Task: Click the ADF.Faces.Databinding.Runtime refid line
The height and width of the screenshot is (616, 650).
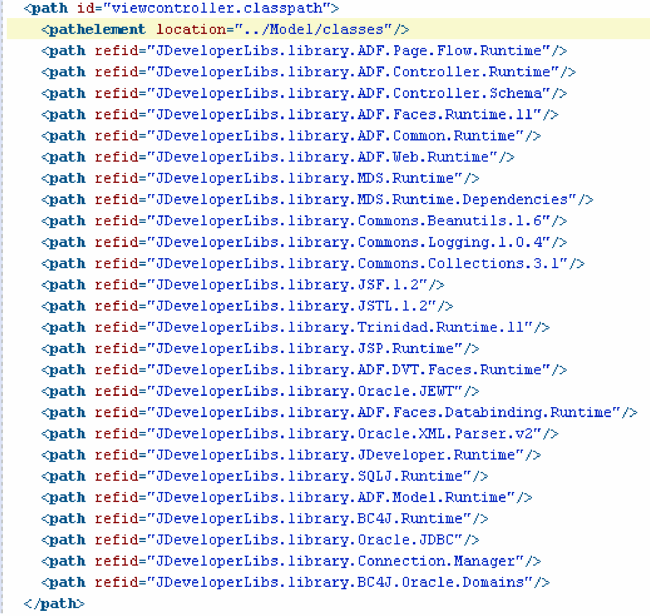Action: [x=339, y=412]
